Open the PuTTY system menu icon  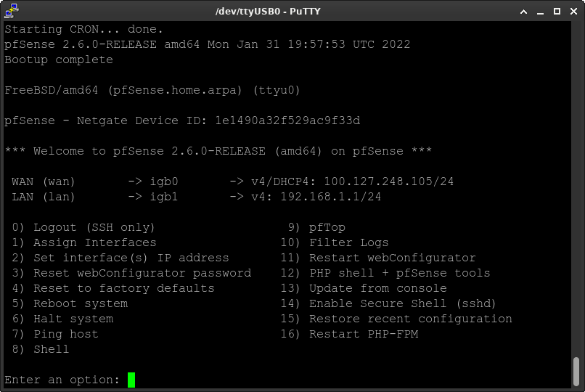coord(12,11)
